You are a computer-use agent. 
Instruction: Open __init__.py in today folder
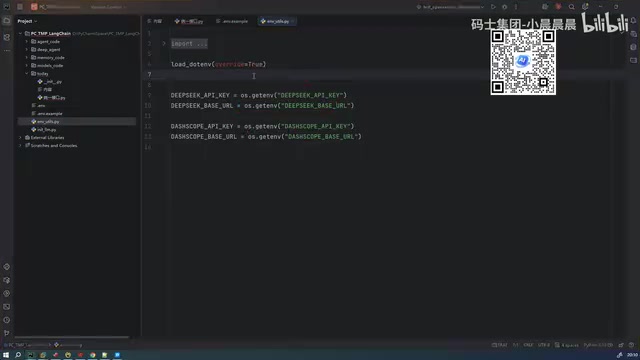point(49,82)
